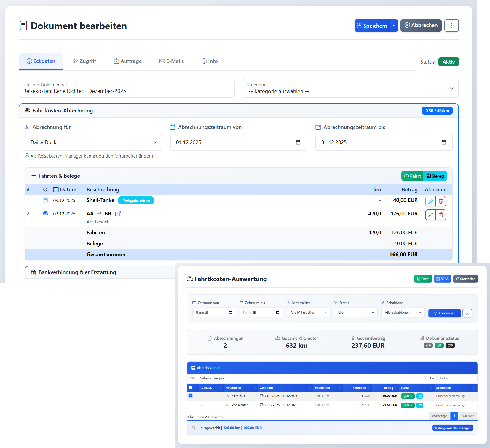Switch to the Zugriff tab
This screenshot has width=490, height=448.
[84, 61]
